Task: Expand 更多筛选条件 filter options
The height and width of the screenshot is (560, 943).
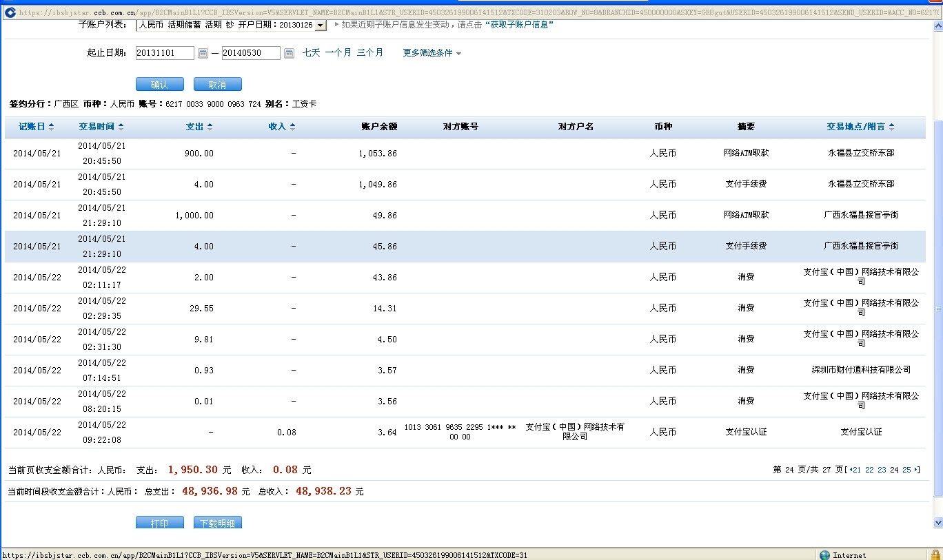Action: click(x=432, y=53)
